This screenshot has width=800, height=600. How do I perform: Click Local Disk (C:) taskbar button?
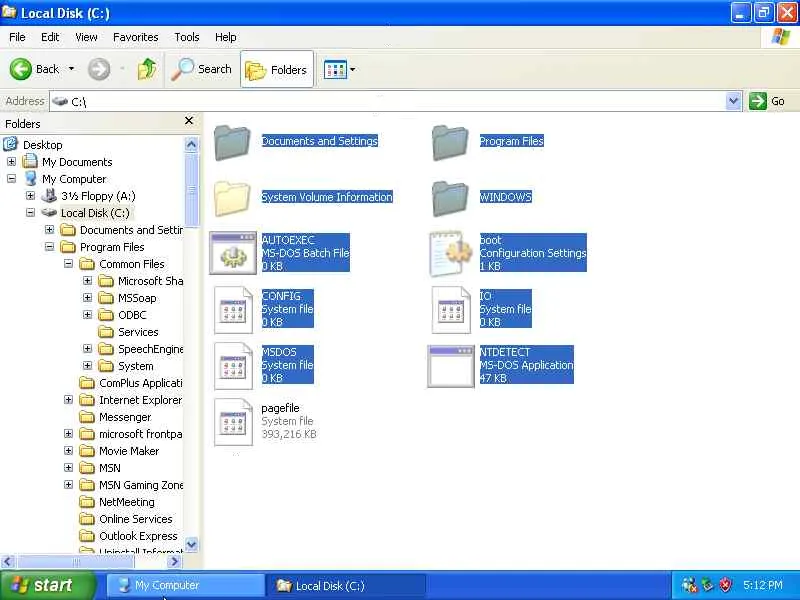pos(346,585)
